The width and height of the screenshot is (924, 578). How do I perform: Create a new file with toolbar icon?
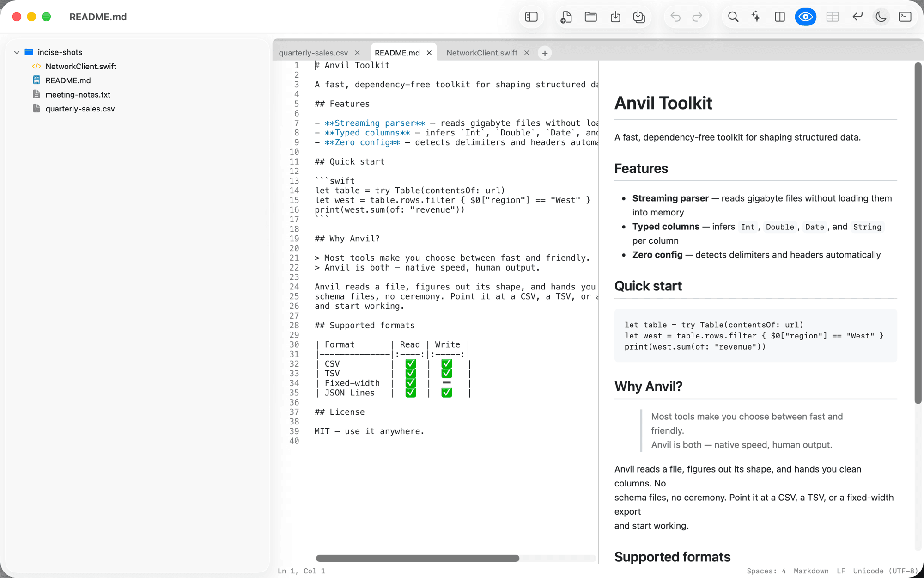point(566,17)
